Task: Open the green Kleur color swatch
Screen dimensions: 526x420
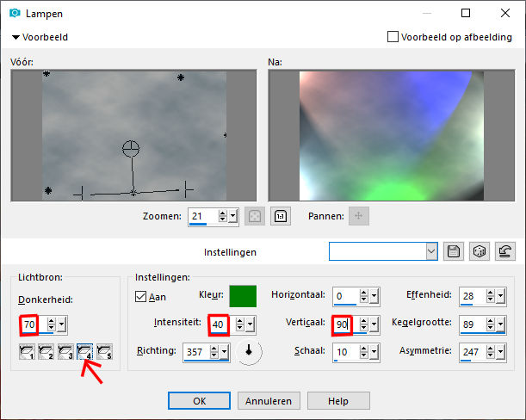Action: (243, 296)
